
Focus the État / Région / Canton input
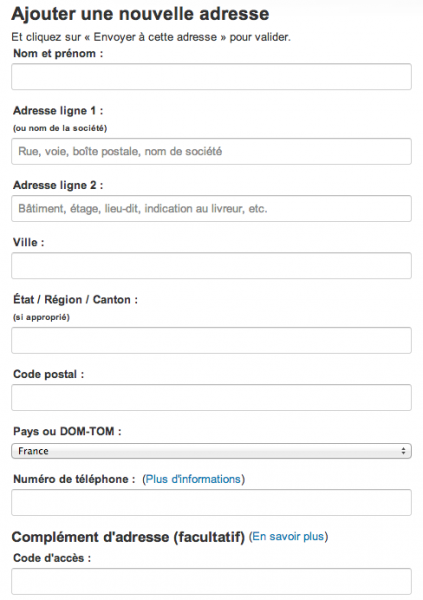[x=211, y=340]
